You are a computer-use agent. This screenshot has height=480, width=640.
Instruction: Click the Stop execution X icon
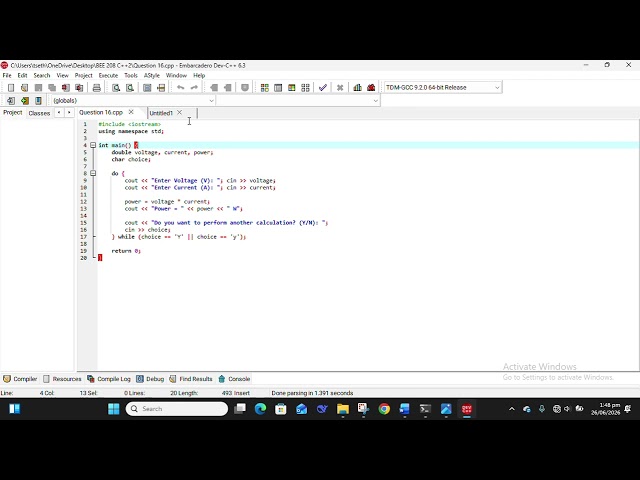340,88
